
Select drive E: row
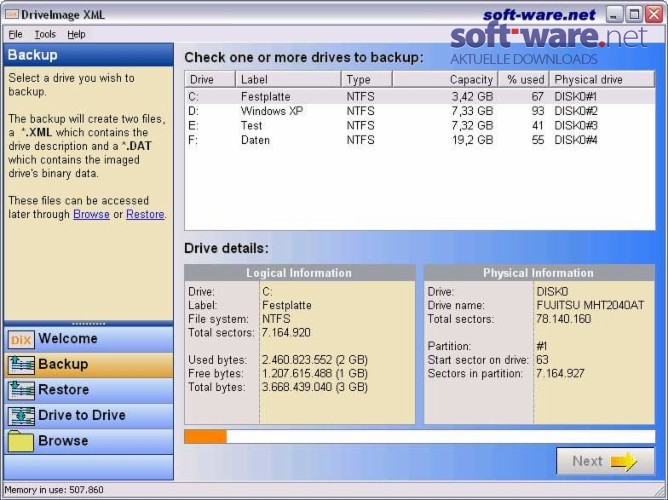pyautogui.click(x=420, y=126)
